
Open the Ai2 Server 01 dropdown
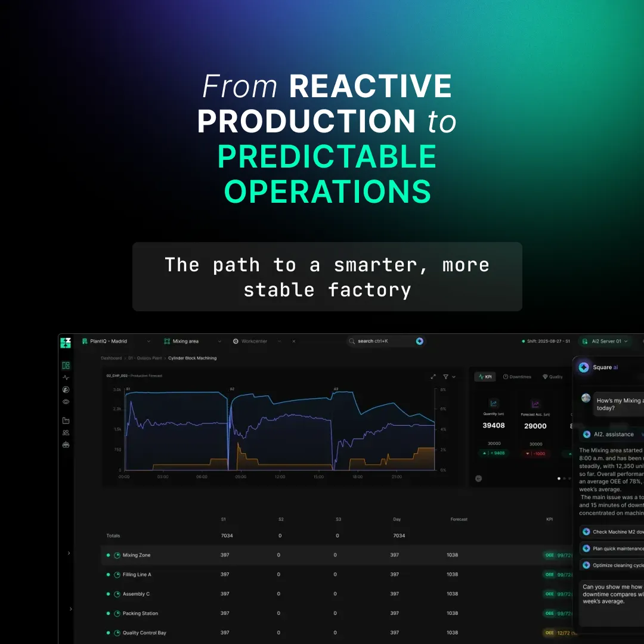click(605, 341)
